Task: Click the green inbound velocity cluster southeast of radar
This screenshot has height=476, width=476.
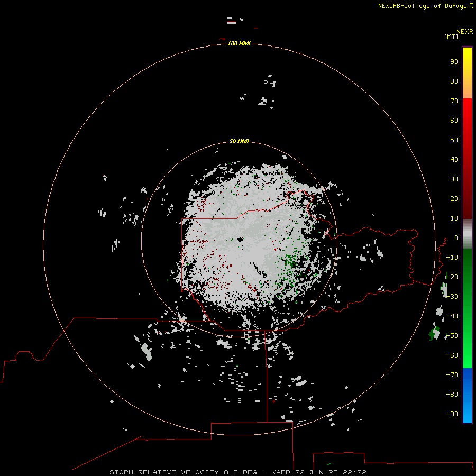Action: click(x=290, y=262)
